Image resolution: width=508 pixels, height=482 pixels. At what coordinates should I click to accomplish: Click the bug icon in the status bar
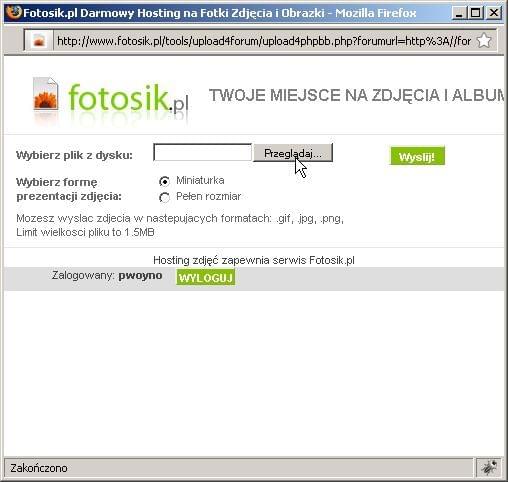pyautogui.click(x=490, y=468)
